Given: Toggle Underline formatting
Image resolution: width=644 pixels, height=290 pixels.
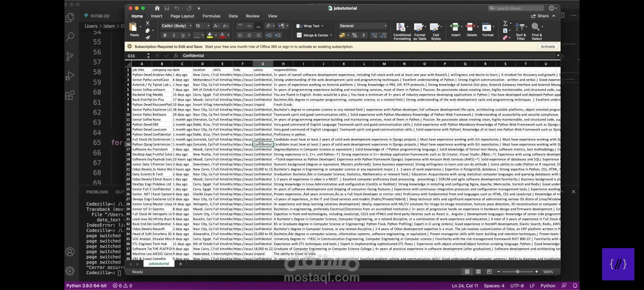Looking at the screenshot, I should coord(183,35).
